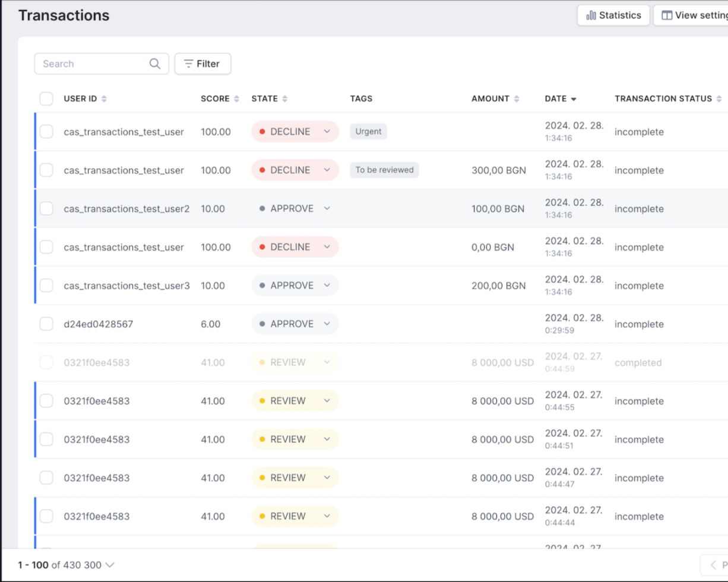This screenshot has height=582, width=728.
Task: Open APPROVE dropdown for cas_transactions_test_user3
Action: [x=295, y=286]
